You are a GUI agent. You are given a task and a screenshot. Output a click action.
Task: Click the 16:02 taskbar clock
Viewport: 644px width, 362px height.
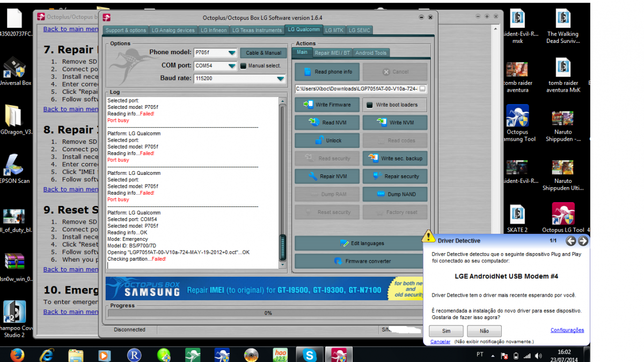click(564, 352)
